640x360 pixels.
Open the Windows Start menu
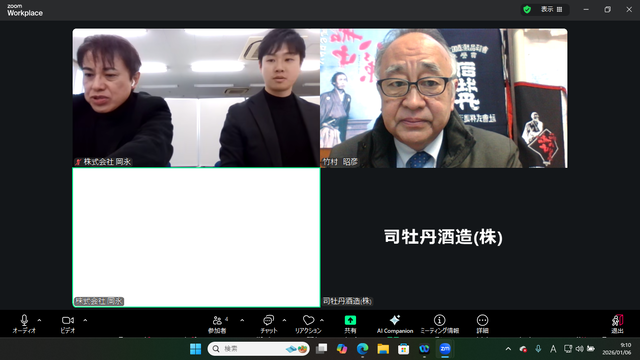196,349
